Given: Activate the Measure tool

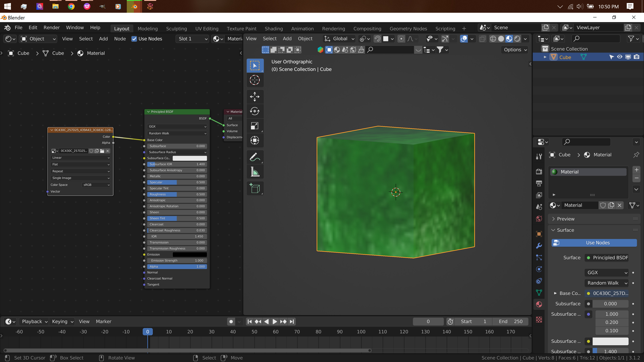Looking at the screenshot, I should 255,172.
